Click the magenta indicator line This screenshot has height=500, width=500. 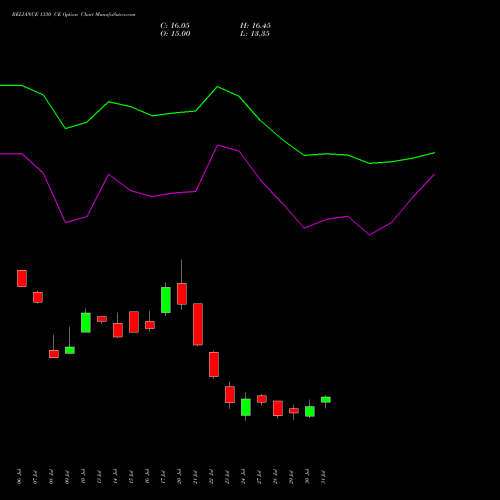pos(217,146)
